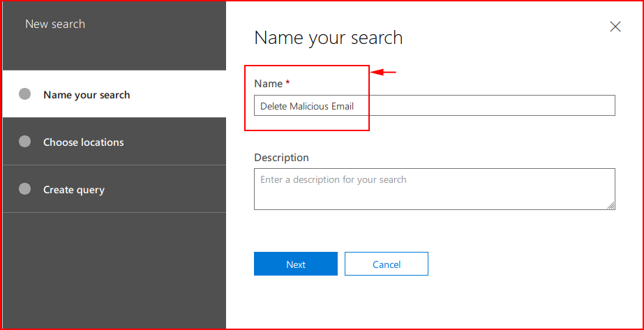Click the red arrow pointing at the Name box
The height and width of the screenshot is (330, 644).
tap(383, 73)
